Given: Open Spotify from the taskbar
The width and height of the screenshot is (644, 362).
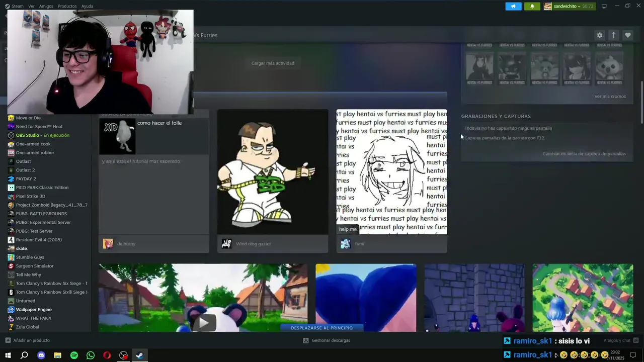Looking at the screenshot, I should click(x=74, y=355).
